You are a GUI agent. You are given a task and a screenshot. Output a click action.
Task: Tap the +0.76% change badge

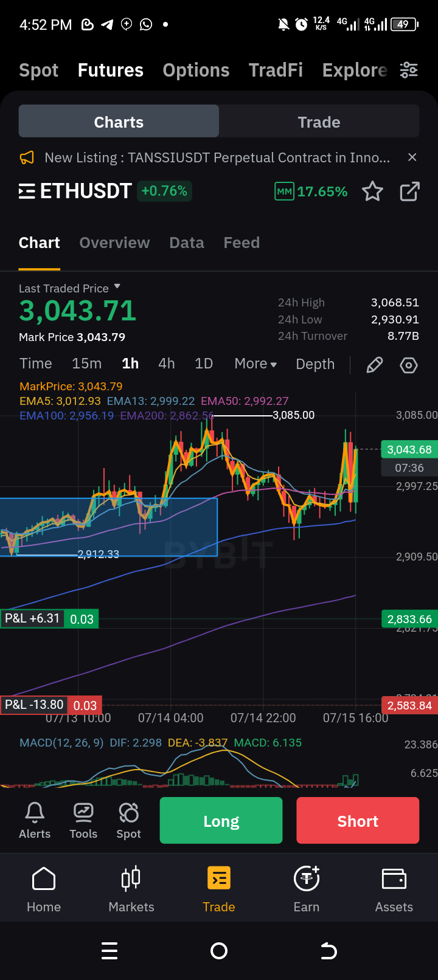pyautogui.click(x=164, y=191)
